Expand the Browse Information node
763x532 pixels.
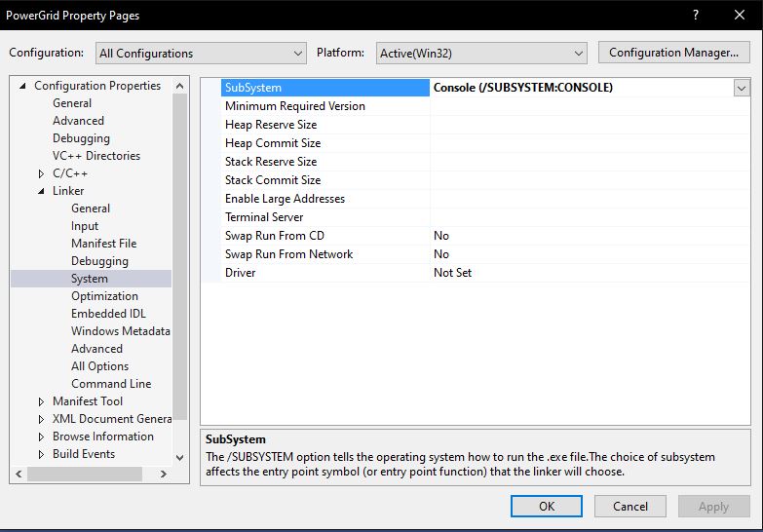point(41,437)
